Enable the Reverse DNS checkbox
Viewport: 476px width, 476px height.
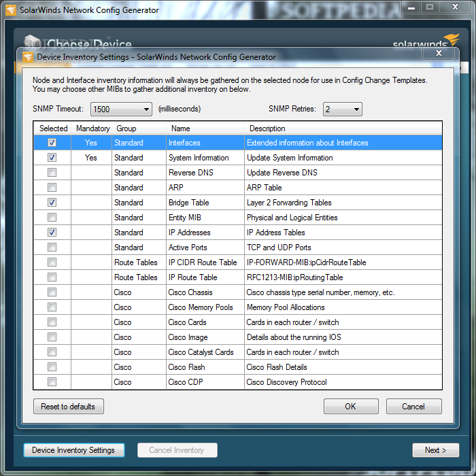[52, 173]
